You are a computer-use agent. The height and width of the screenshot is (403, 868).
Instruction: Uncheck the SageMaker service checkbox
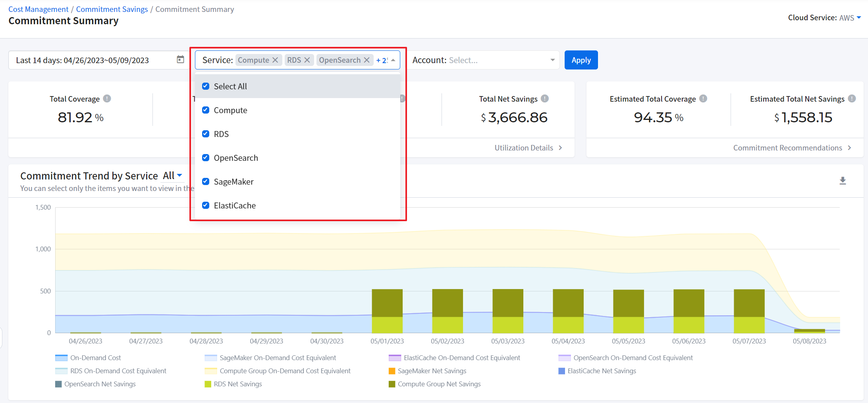click(206, 181)
